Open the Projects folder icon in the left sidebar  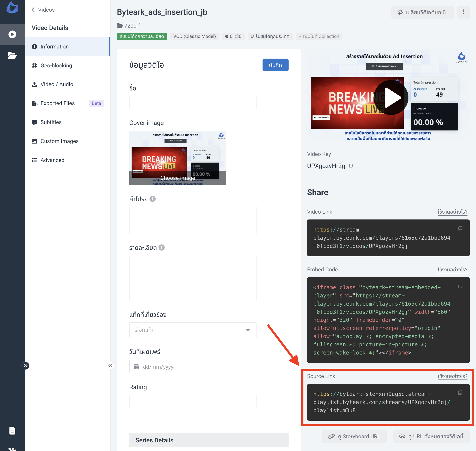pos(12,56)
